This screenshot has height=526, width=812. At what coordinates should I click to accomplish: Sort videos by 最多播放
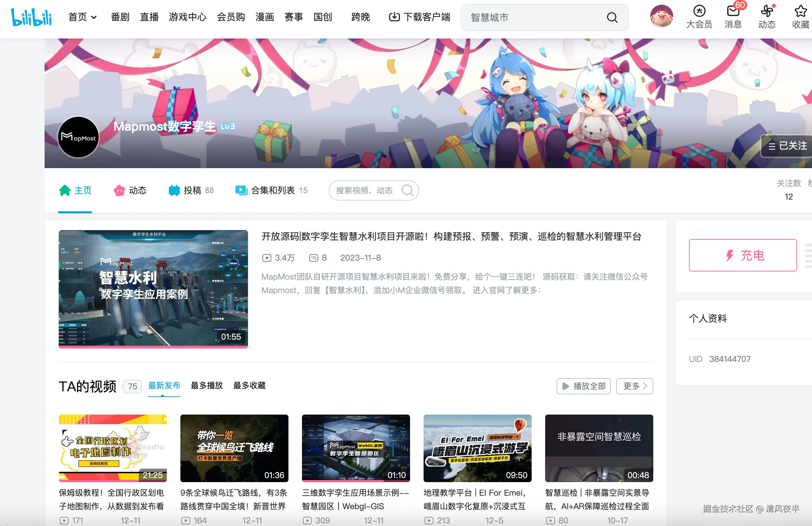coord(207,386)
